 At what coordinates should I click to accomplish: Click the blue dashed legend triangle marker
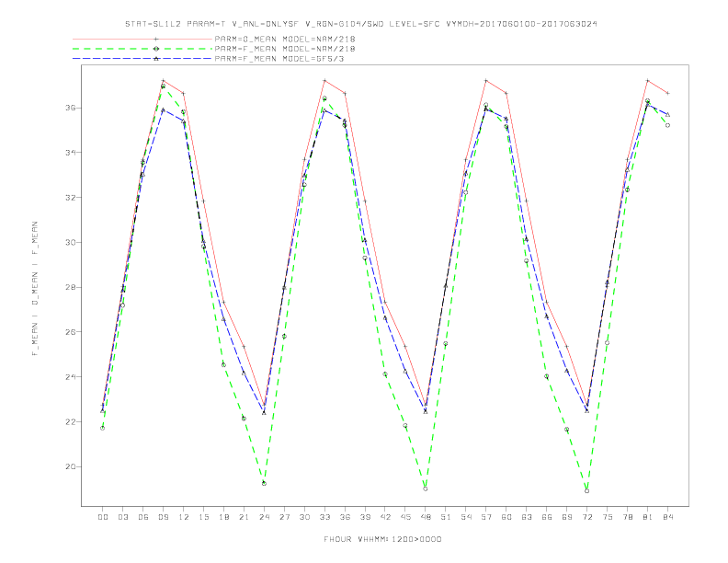(x=156, y=59)
